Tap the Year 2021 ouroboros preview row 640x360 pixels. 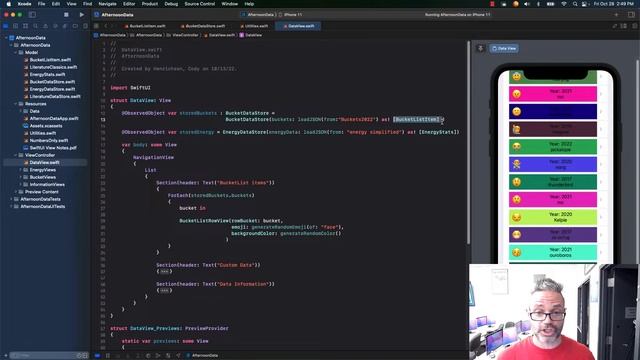pyautogui.click(x=553, y=252)
